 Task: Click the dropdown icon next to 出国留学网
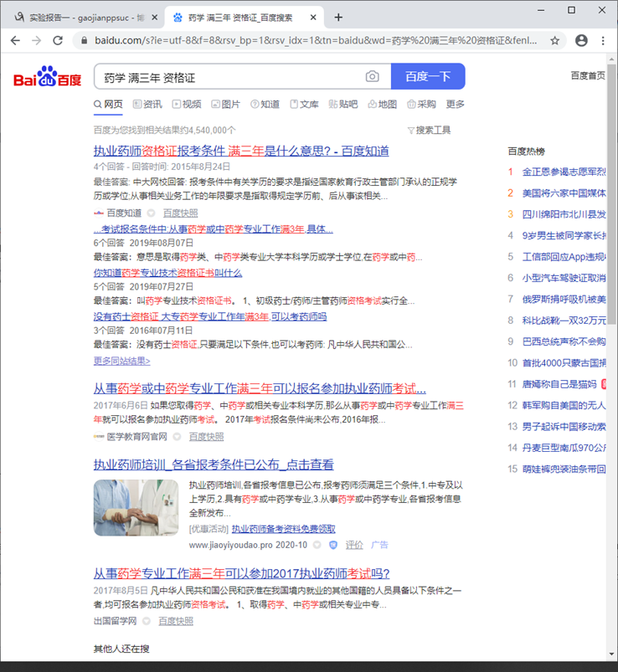[147, 621]
